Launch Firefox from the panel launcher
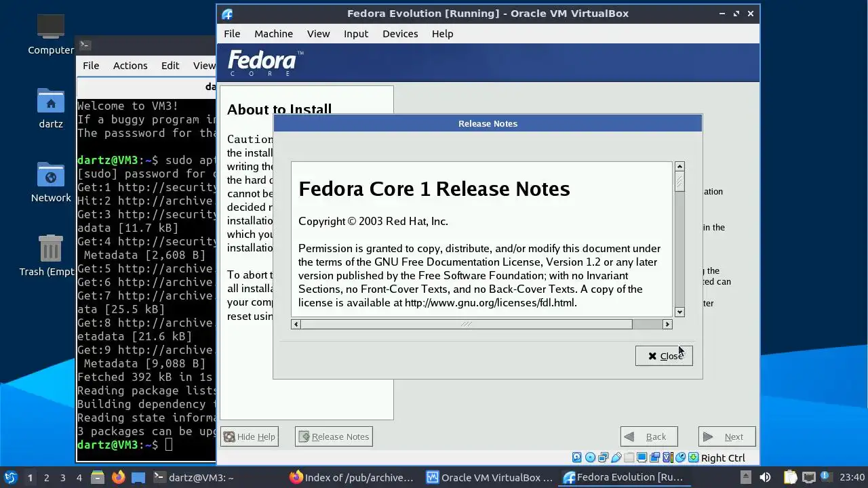Screen dimensions: 868x488 (x=119, y=477)
